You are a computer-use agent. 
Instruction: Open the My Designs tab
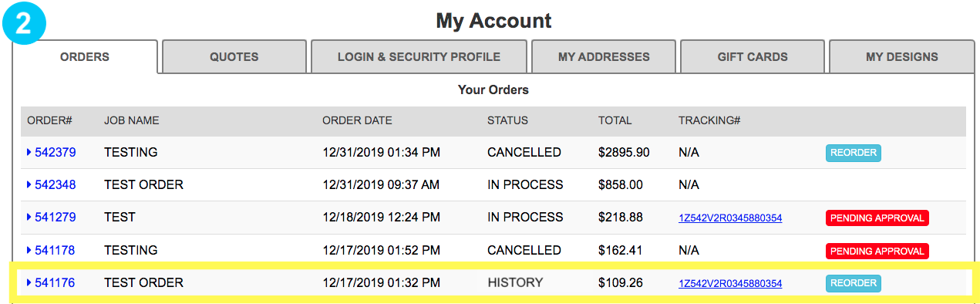point(901,56)
